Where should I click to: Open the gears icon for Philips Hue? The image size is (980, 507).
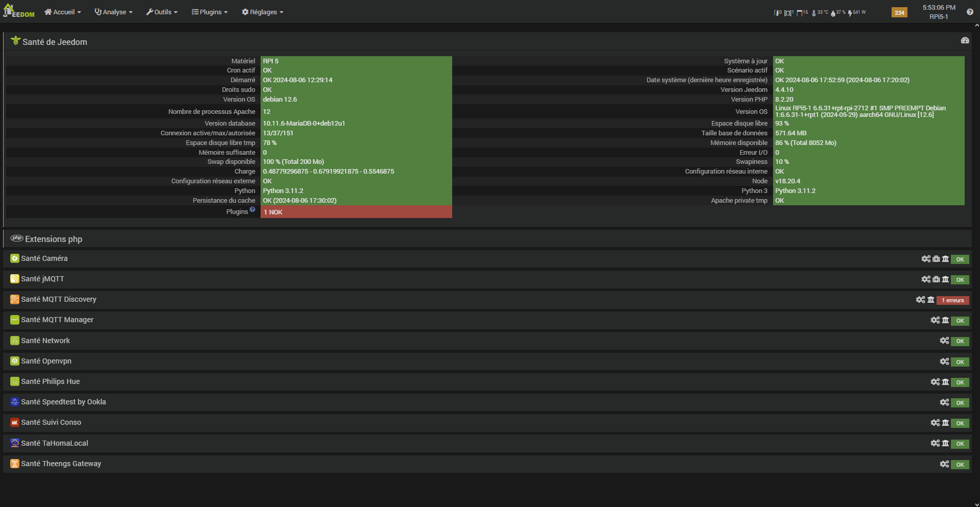(935, 381)
